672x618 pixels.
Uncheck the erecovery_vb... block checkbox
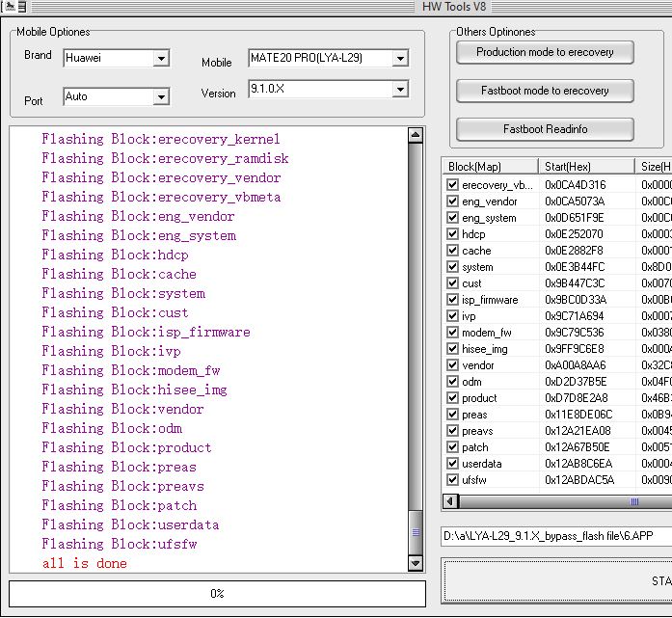[453, 185]
